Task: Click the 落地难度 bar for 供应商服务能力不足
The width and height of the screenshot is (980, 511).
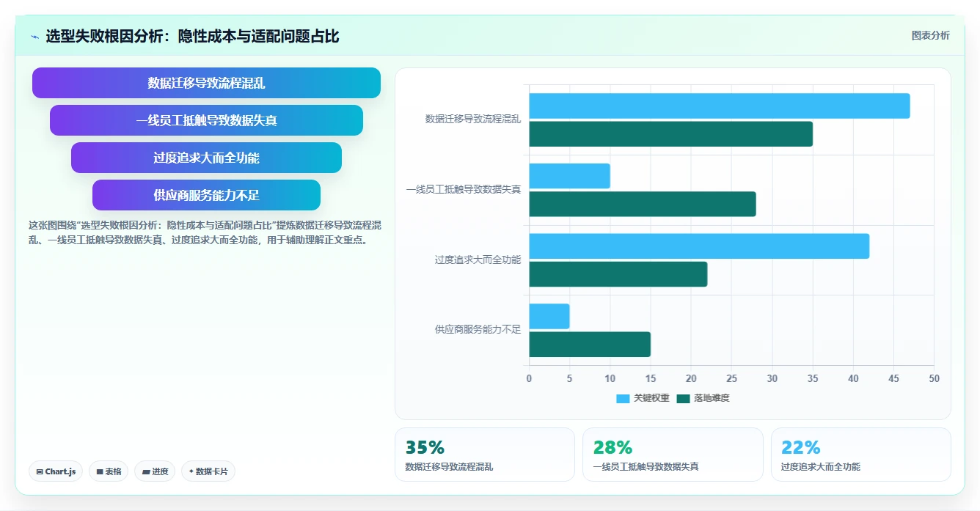Action: coord(590,344)
